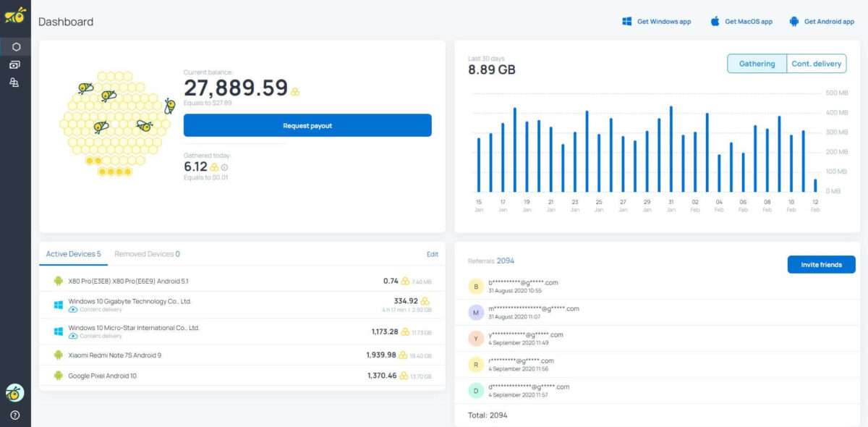868x427 pixels.
Task: Click the credit icon beside 0.74
Action: click(x=406, y=282)
